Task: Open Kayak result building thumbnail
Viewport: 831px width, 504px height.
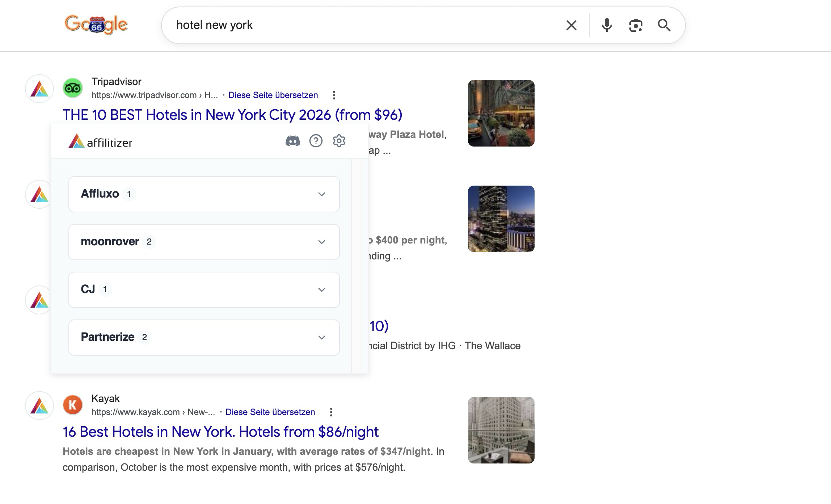Action: 501,430
